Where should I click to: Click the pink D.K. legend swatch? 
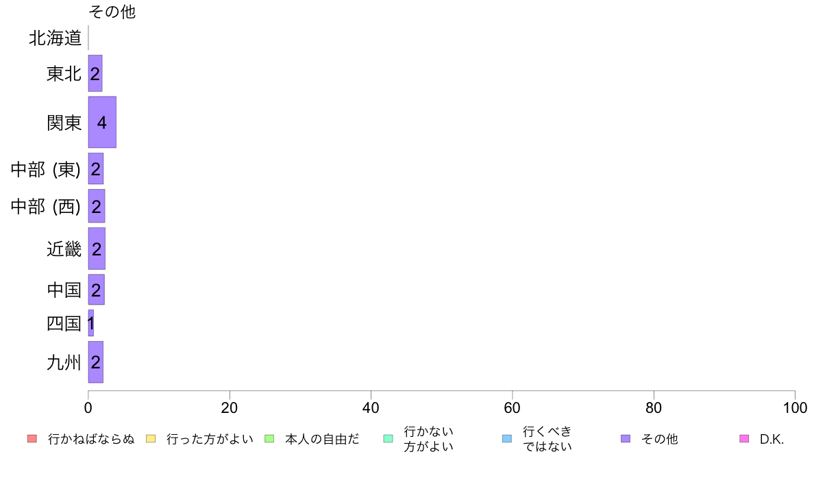(744, 438)
